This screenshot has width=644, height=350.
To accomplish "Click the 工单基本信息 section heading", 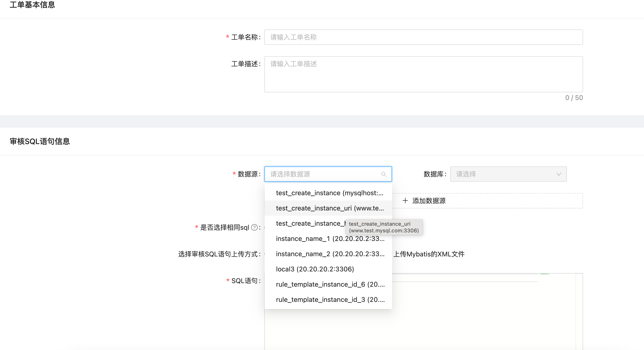I will [x=32, y=5].
